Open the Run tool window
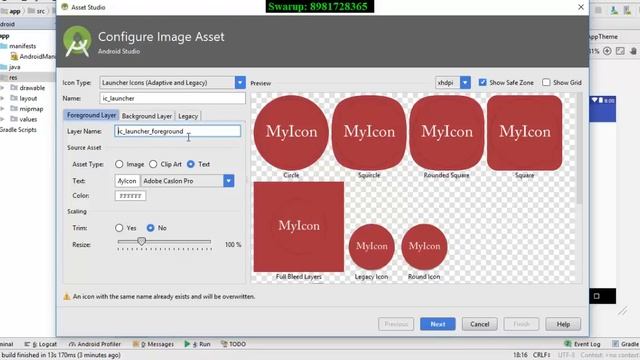640x360 pixels. [198, 344]
